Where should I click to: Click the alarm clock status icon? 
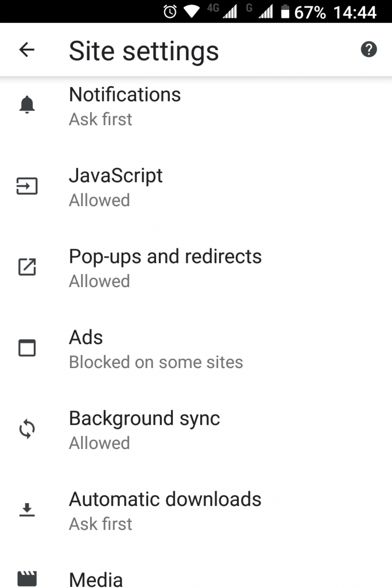[169, 10]
